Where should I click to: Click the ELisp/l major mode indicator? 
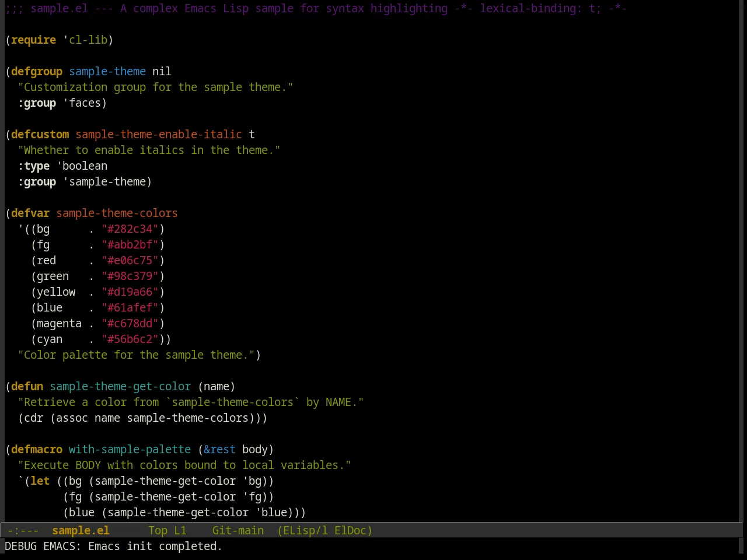pyautogui.click(x=302, y=530)
